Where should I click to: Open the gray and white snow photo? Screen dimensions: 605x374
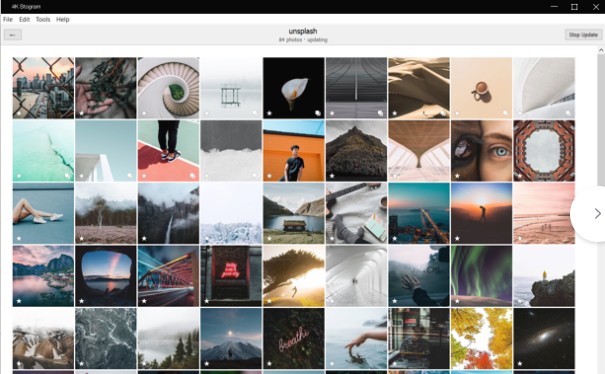(x=231, y=151)
